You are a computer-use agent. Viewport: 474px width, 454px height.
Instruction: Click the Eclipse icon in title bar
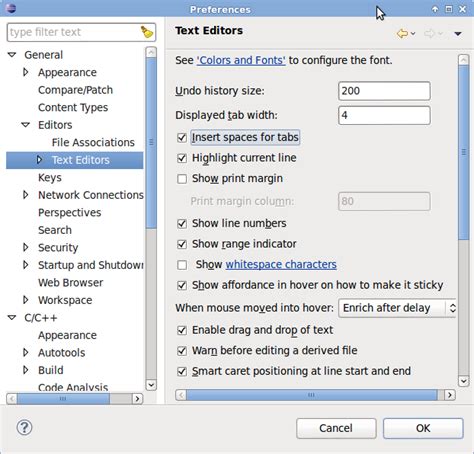(x=11, y=8)
